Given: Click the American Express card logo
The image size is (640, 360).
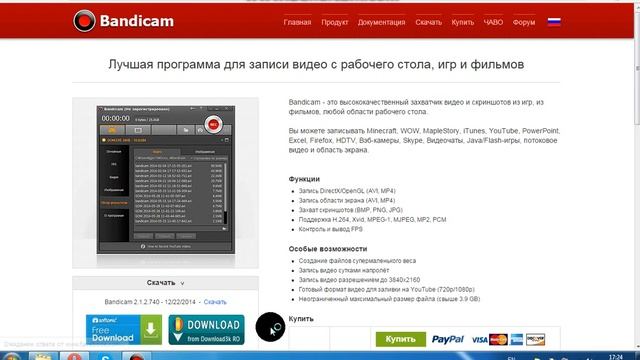Looking at the screenshot, I should click(516, 340).
